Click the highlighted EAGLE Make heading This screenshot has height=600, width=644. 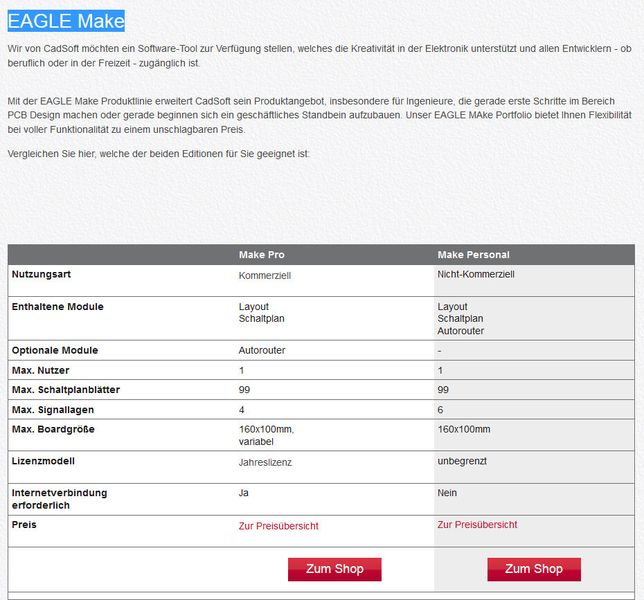point(66,21)
